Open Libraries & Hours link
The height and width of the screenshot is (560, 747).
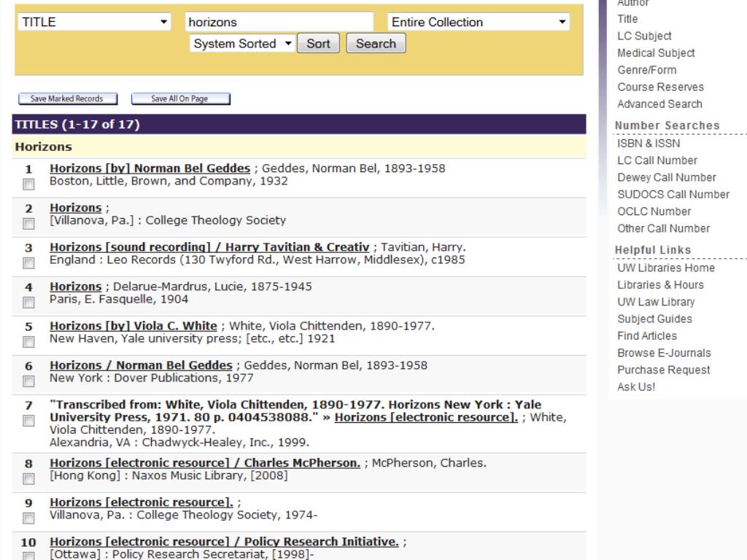pos(660,285)
